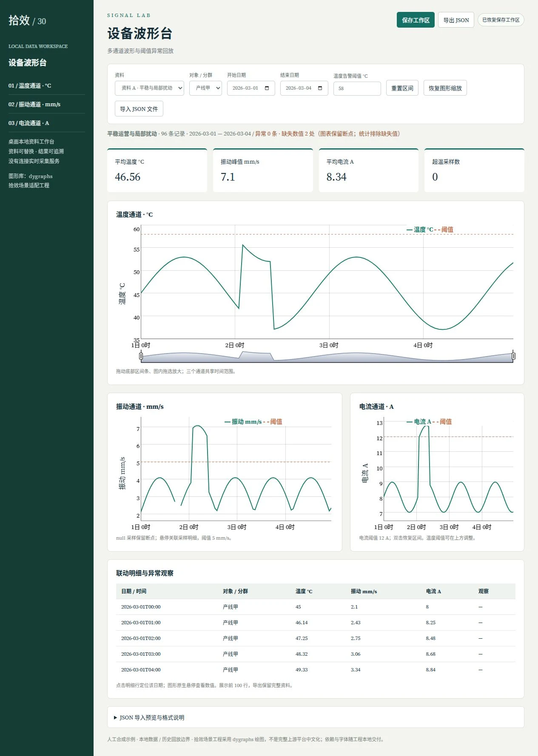
Task: Select table row 2026-03-01T04:00
Action: point(316,670)
